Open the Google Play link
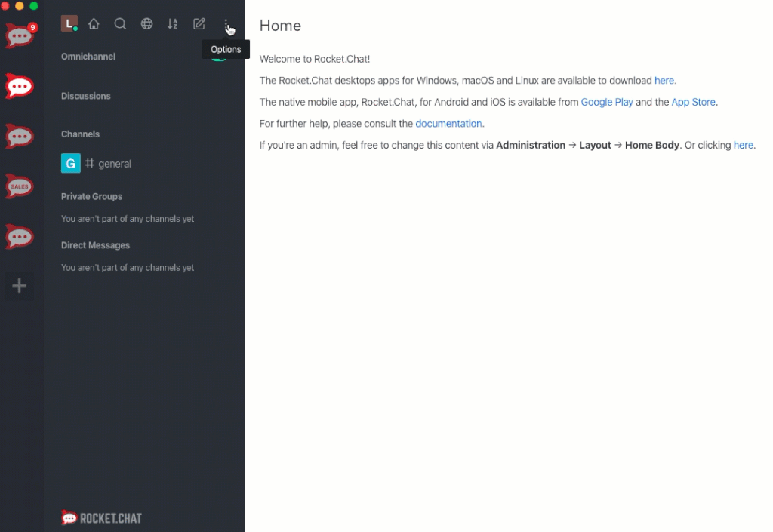The image size is (773, 532). (x=607, y=102)
